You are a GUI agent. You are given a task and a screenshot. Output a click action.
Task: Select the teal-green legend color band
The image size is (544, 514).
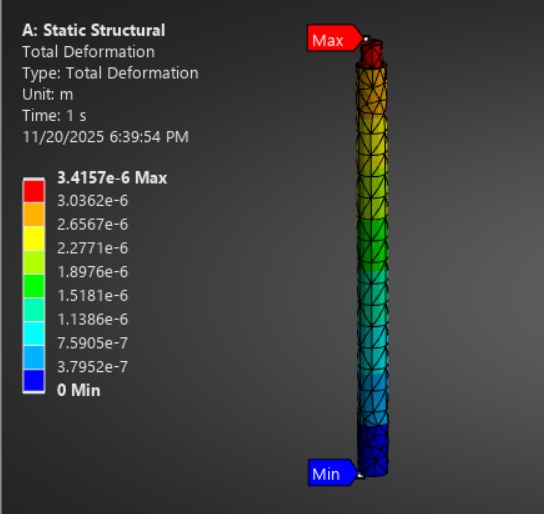pyautogui.click(x=34, y=310)
